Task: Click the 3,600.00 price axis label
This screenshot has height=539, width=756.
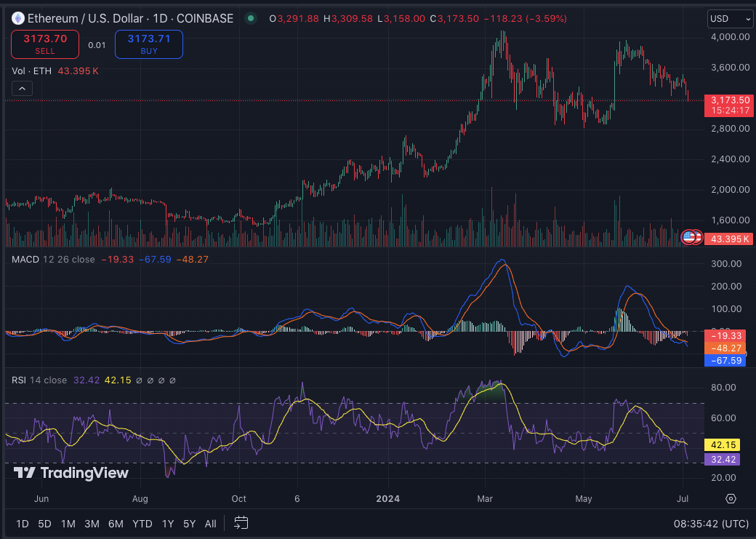Action: click(x=730, y=67)
